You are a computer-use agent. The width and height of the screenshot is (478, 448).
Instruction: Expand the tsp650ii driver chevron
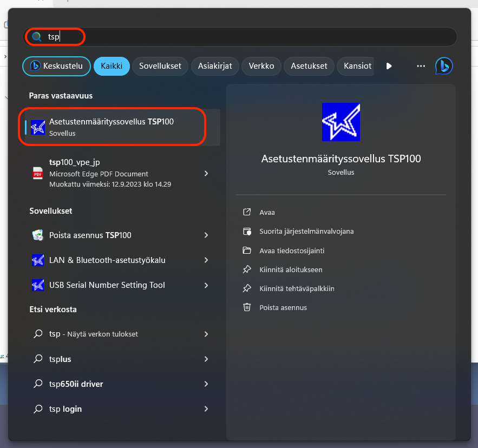pos(206,384)
